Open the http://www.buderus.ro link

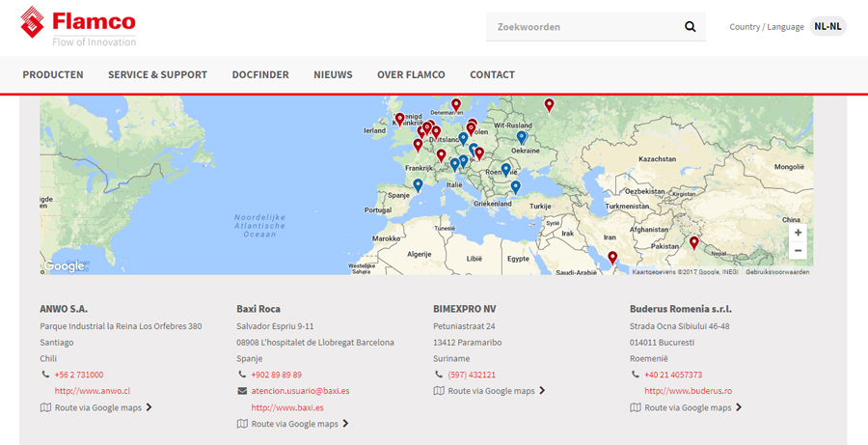(688, 391)
